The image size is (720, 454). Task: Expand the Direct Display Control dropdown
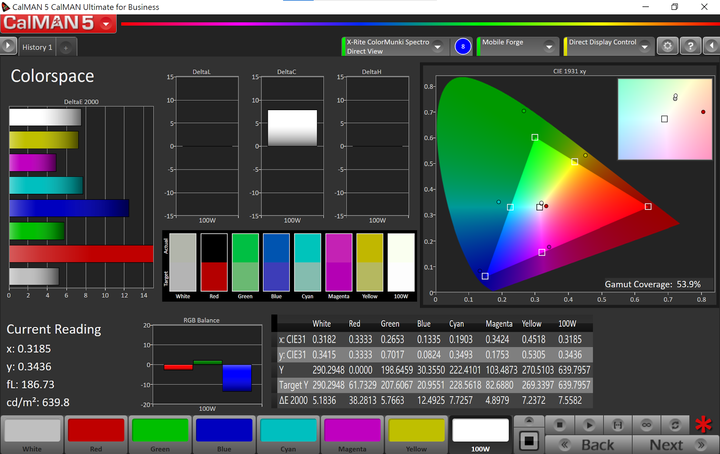645,47
